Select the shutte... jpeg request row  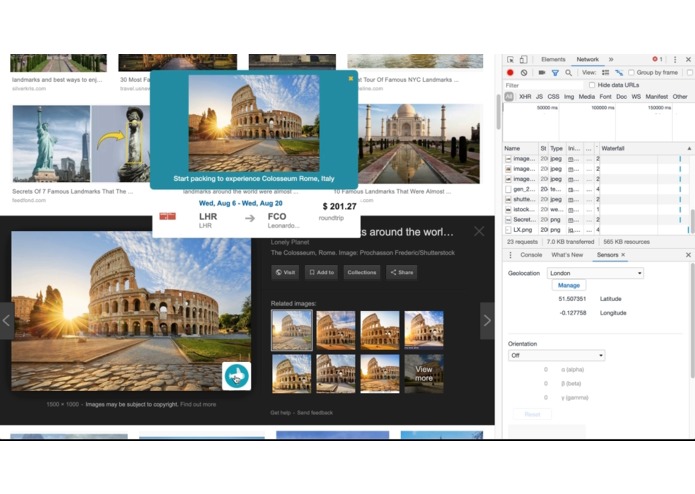coord(597,199)
